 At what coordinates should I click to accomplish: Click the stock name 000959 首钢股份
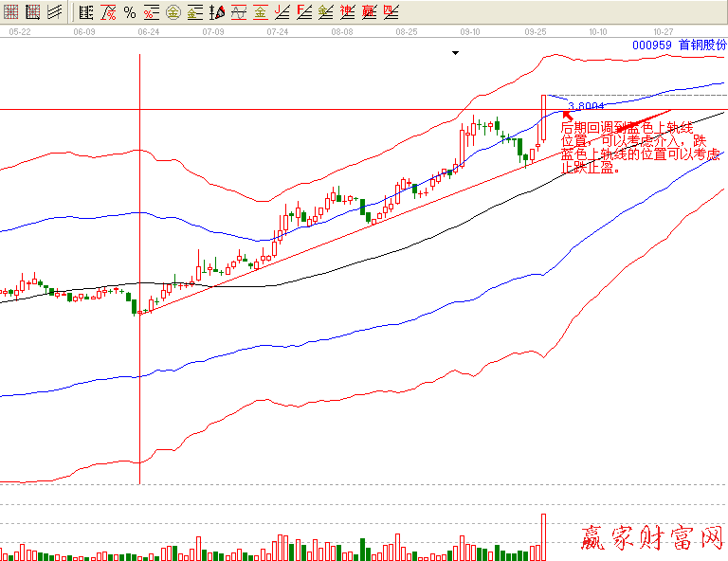tap(679, 45)
